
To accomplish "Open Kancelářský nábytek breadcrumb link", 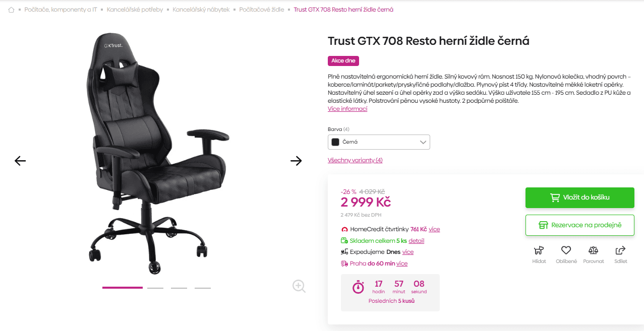I will pos(201,9).
